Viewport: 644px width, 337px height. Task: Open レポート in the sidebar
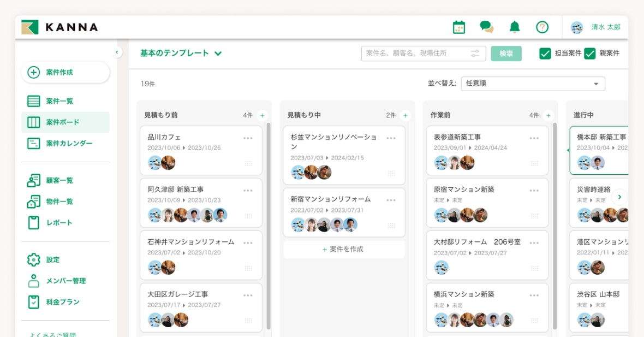click(65, 222)
